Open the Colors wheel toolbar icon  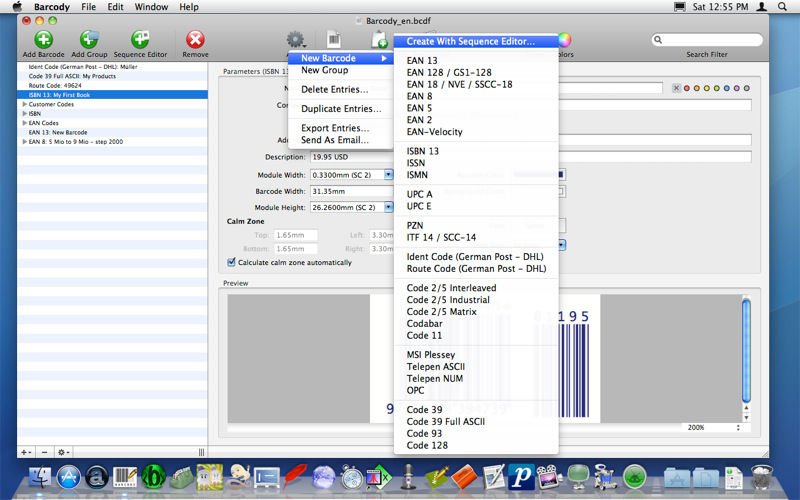[564, 39]
